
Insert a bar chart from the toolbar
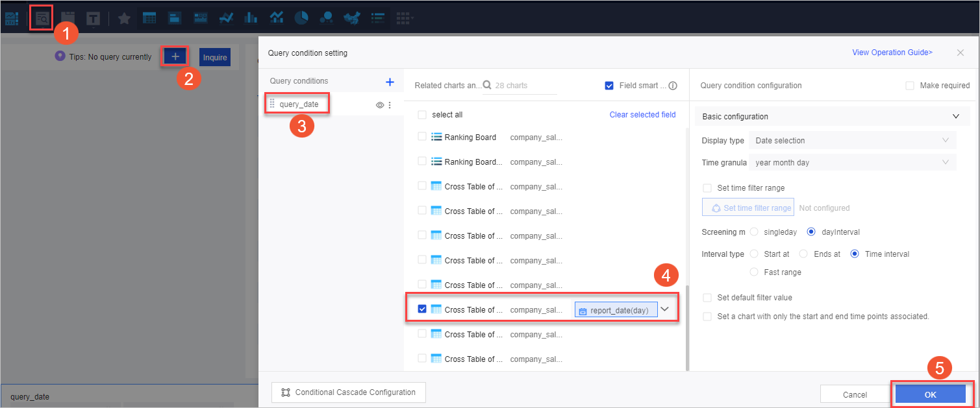pyautogui.click(x=251, y=18)
